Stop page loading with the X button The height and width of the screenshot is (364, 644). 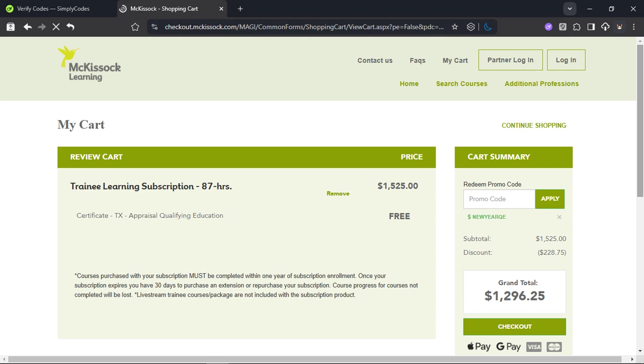pyautogui.click(x=56, y=27)
